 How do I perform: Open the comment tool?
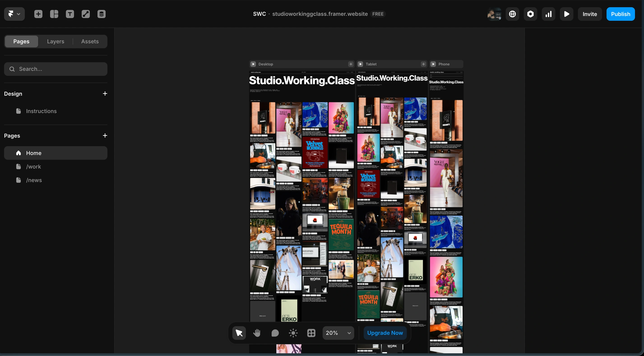coord(275,333)
